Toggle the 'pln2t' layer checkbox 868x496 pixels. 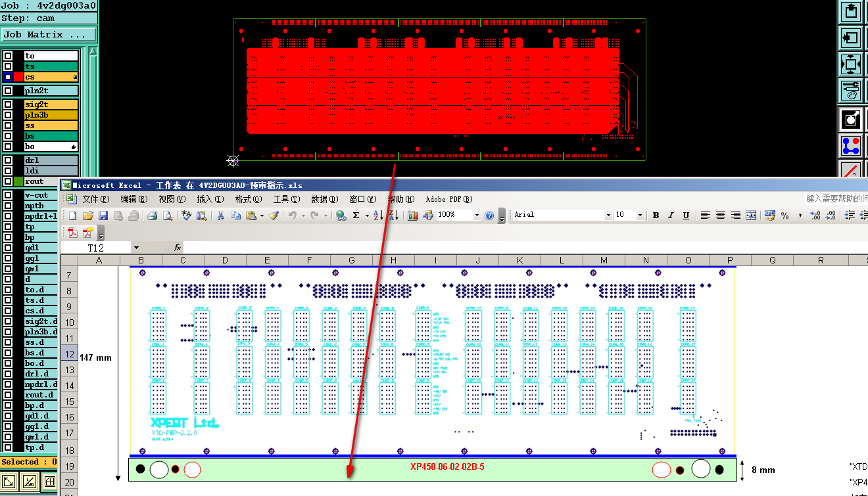(8, 91)
